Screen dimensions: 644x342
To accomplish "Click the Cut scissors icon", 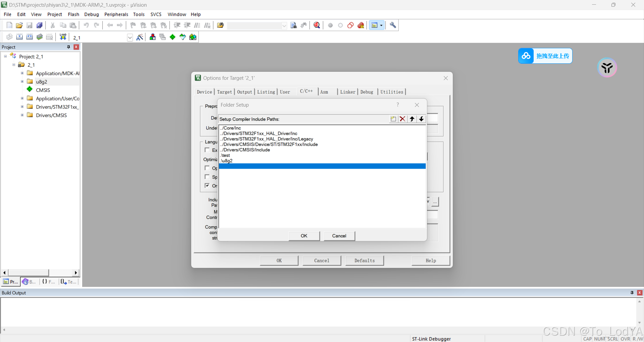I will click(53, 25).
